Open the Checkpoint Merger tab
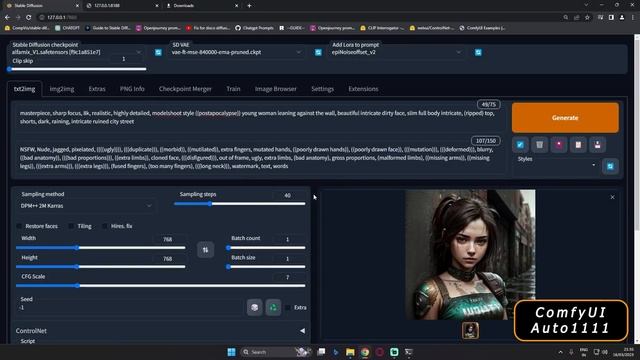Image resolution: width=640 pixels, height=360 pixels. (x=185, y=89)
